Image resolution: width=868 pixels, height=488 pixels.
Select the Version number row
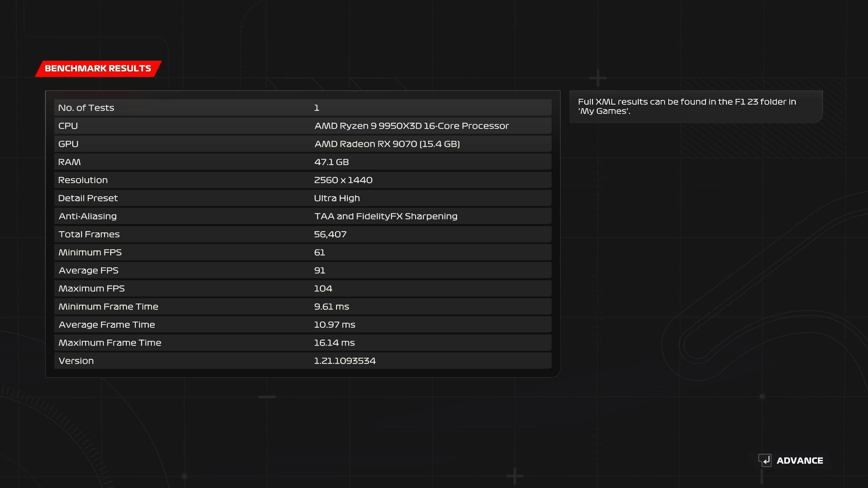coord(302,361)
